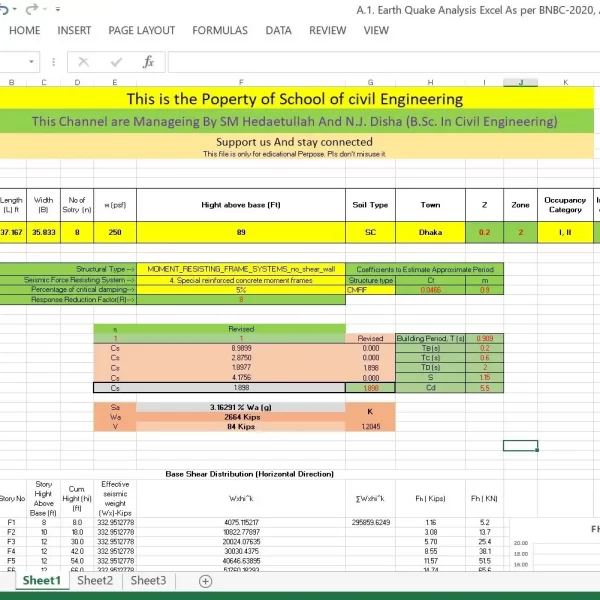Click the Cancel (X) formula bar icon

[x=83, y=62]
